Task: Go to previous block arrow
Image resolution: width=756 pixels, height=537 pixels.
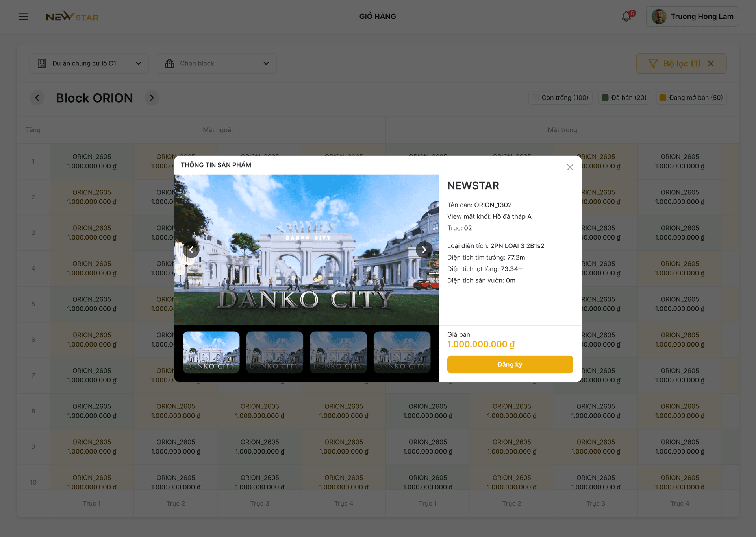Action: [x=37, y=98]
